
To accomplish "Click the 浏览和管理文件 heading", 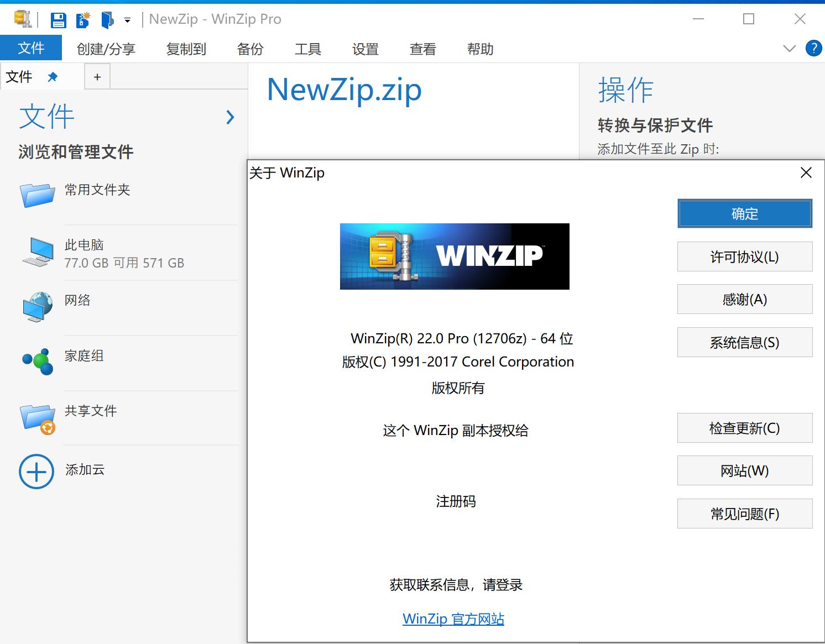I will [x=76, y=152].
